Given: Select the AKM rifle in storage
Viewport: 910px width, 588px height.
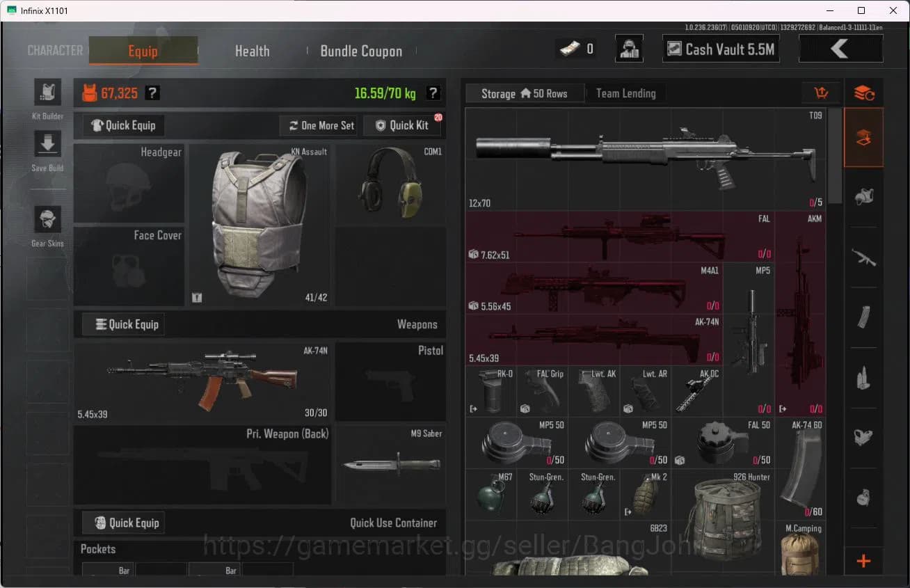Looking at the screenshot, I should [x=801, y=313].
